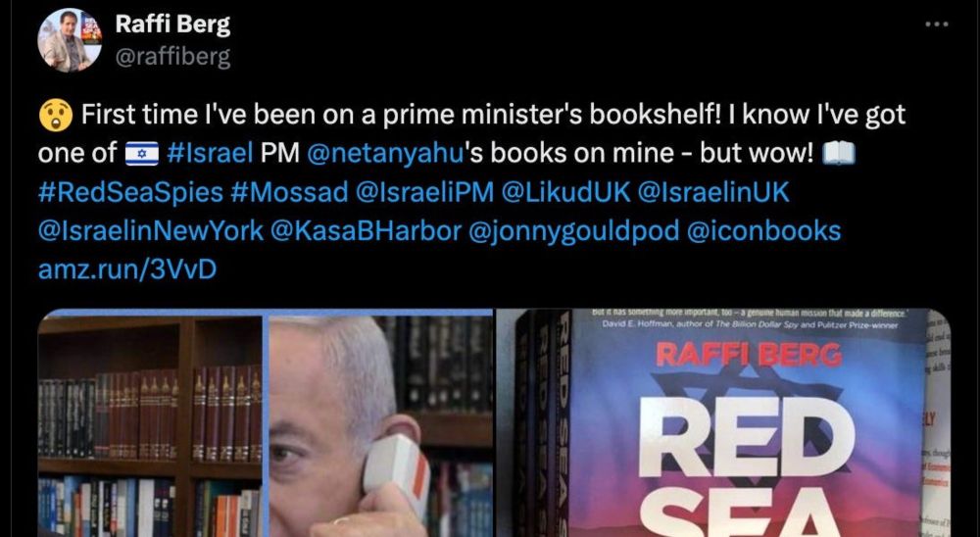980x537 pixels.
Task: Open Raffi Berg's profile avatar
Action: click(70, 40)
